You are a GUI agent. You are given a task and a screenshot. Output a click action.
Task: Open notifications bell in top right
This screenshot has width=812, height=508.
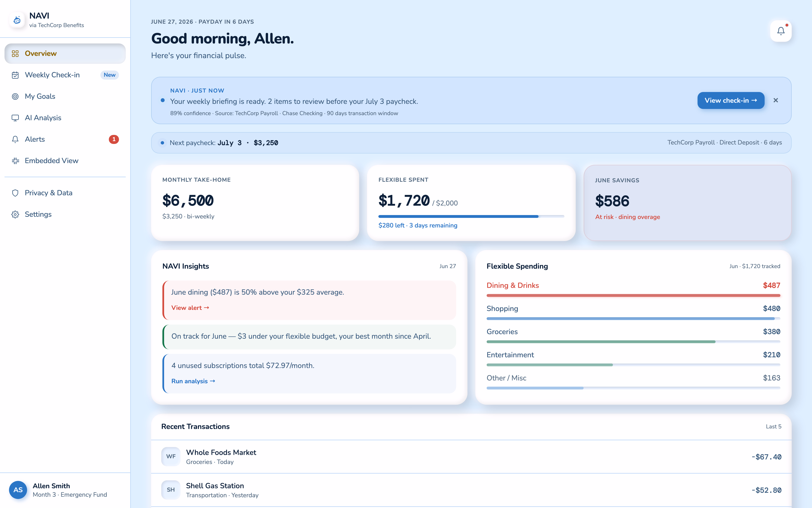point(781,31)
